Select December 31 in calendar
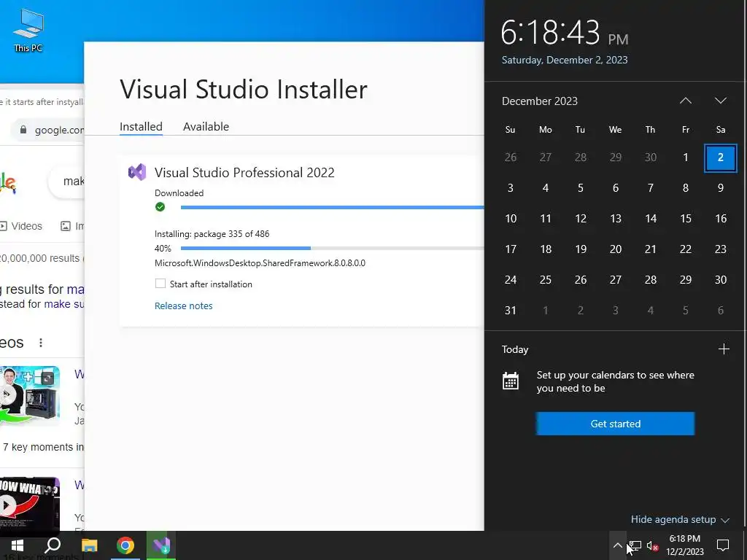Screen dimensions: 747x560 510,311
